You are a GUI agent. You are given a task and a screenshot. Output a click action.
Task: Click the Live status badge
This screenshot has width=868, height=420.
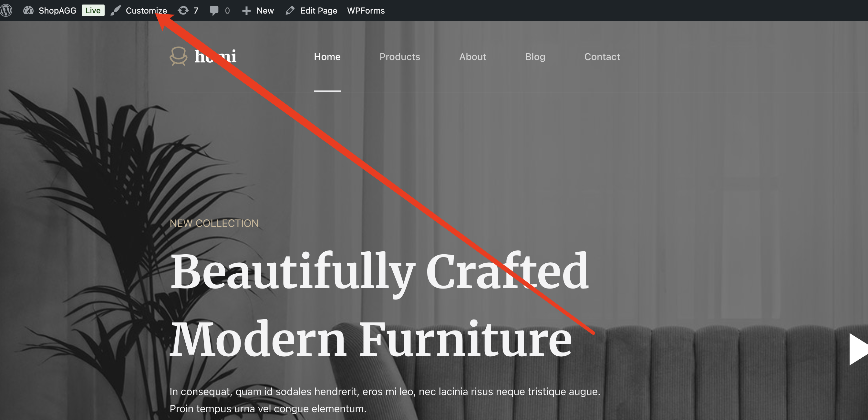pyautogui.click(x=93, y=10)
